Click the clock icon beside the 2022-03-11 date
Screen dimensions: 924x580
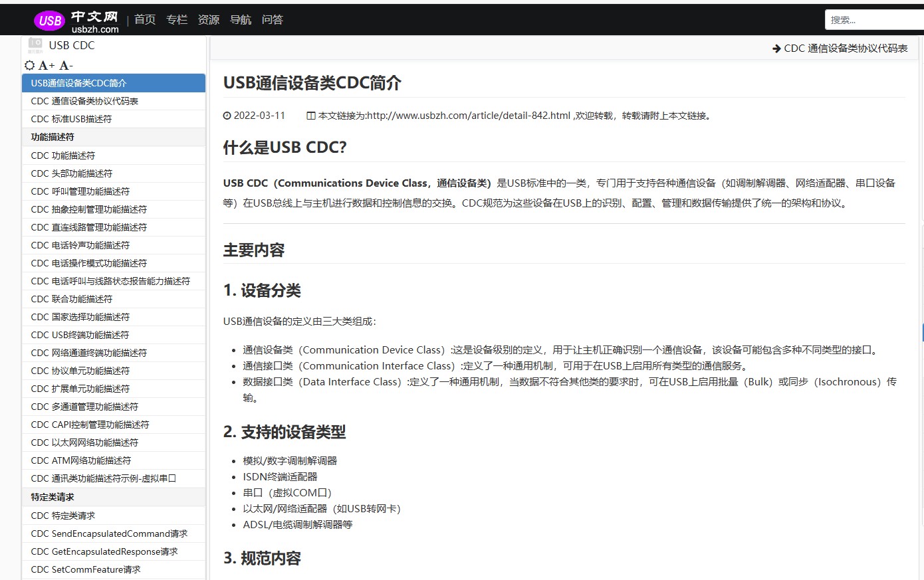pyautogui.click(x=227, y=115)
